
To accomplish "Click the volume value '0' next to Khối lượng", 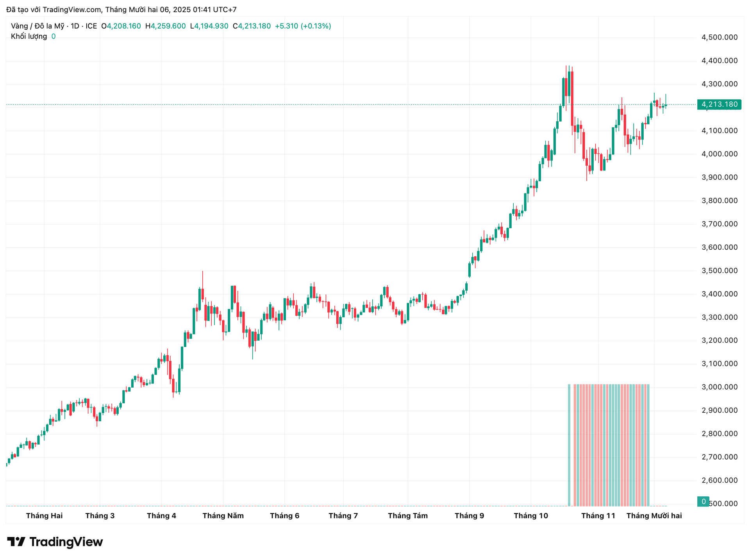I will point(54,36).
